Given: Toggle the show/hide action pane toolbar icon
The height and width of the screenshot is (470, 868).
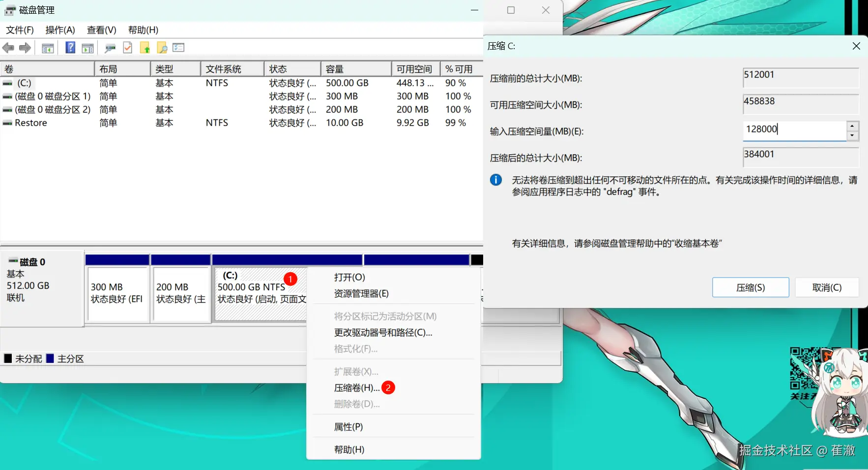Looking at the screenshot, I should (x=87, y=48).
